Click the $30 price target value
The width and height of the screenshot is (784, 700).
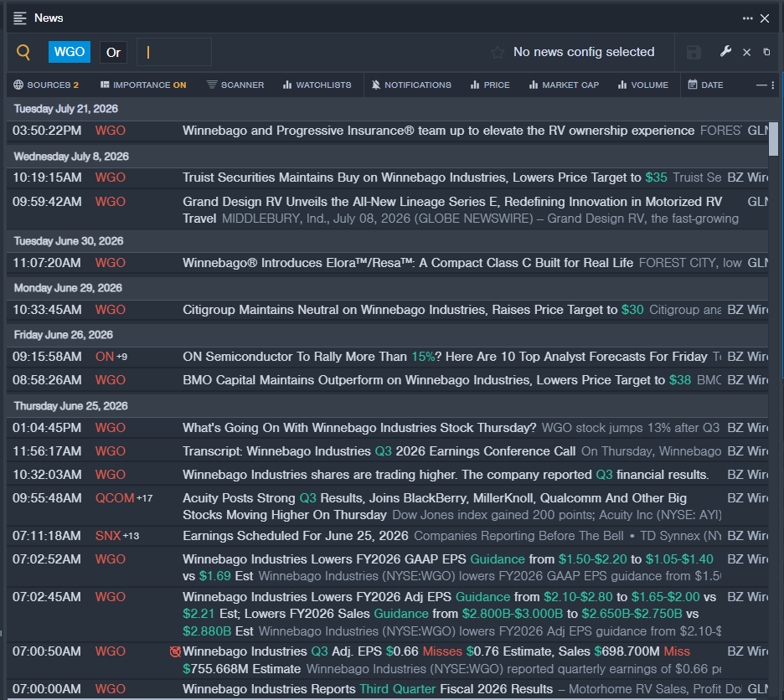click(632, 311)
